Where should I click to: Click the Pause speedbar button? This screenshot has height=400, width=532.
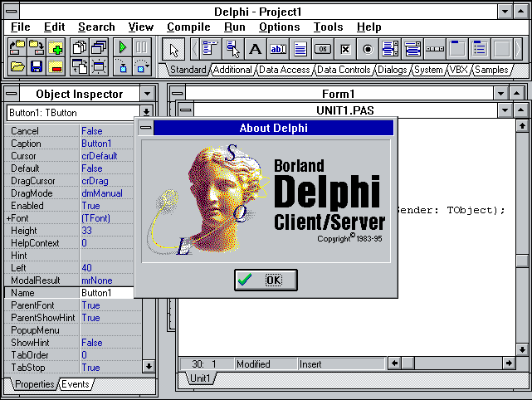pos(142,48)
